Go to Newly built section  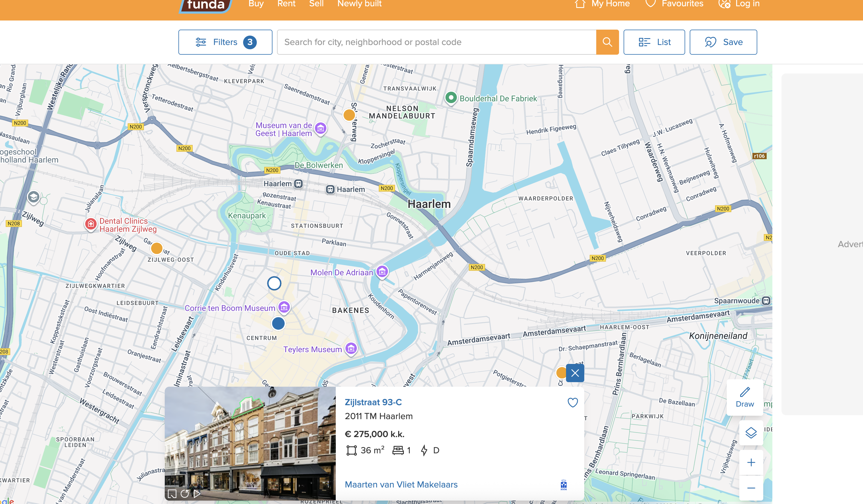pos(359,4)
